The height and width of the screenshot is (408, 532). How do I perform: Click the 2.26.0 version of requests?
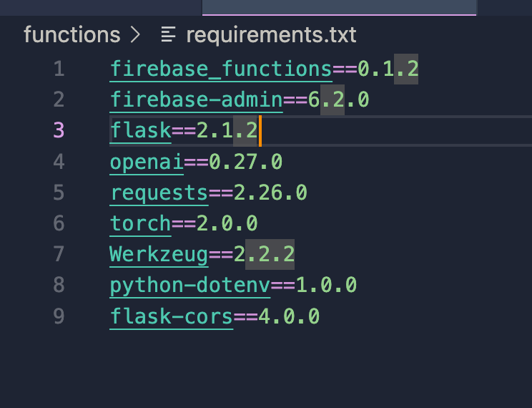pyautogui.click(x=270, y=193)
